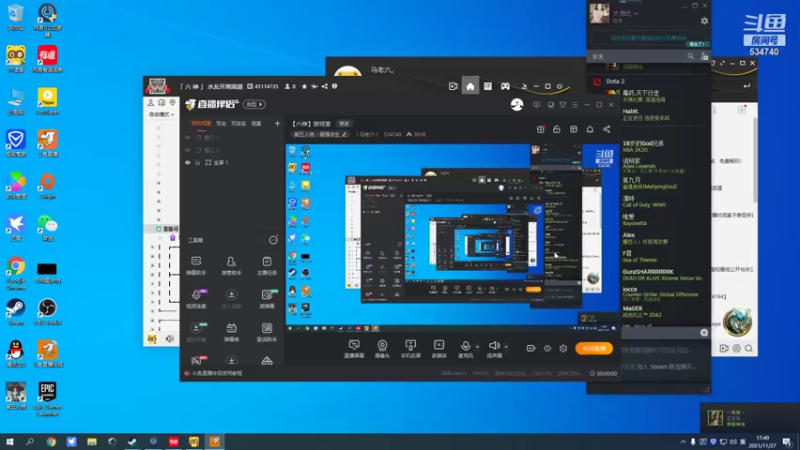Viewport: 800px width, 450px height.
Task: Click the share icon above preview
Action: pyautogui.click(x=607, y=130)
